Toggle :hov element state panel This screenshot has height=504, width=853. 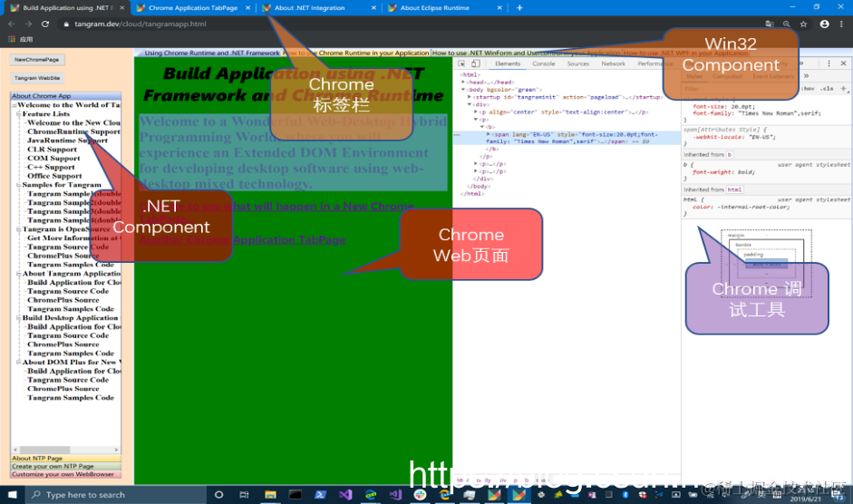pos(809,88)
